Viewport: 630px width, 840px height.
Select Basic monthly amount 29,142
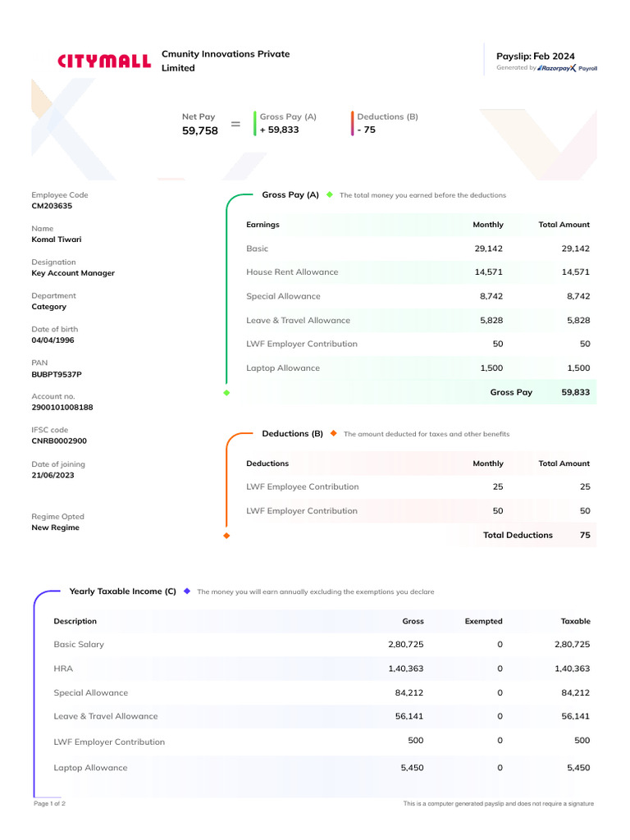tap(489, 249)
